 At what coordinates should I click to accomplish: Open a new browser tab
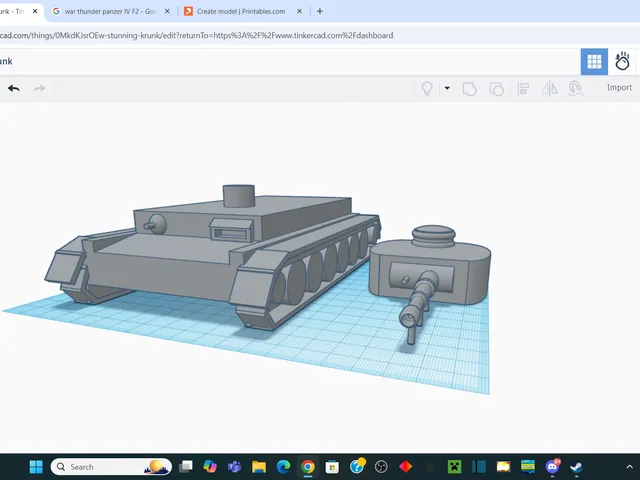pos(320,11)
